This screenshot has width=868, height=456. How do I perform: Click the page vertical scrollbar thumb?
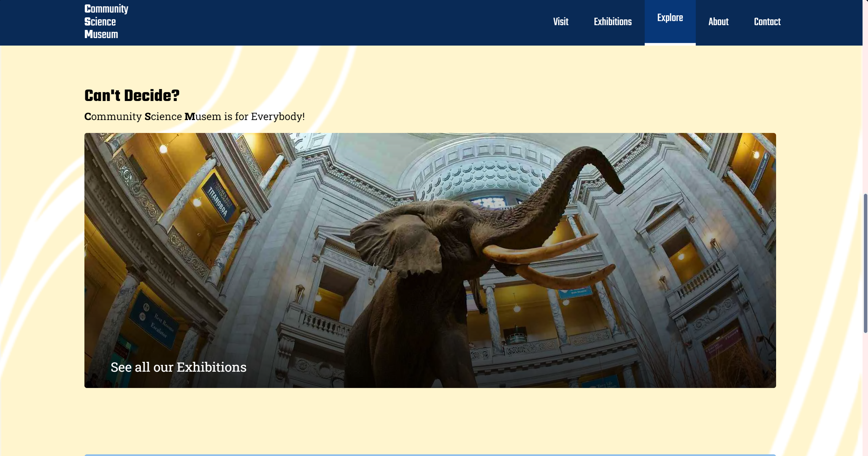tap(865, 263)
